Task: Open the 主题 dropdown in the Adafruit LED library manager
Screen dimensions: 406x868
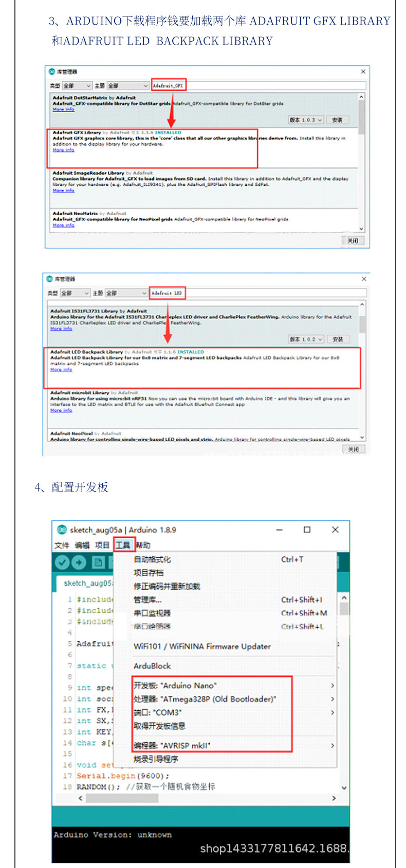Action: 126,293
